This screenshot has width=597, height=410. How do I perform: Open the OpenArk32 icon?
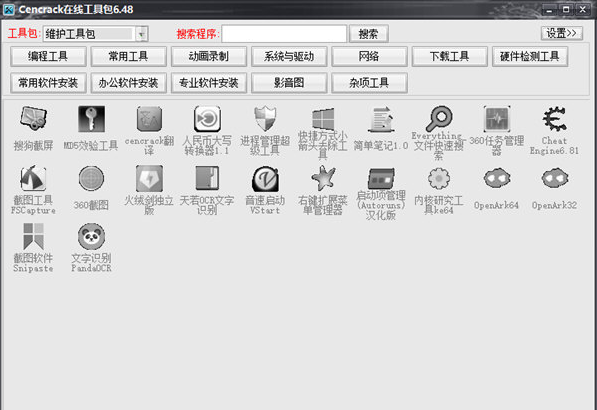554,178
